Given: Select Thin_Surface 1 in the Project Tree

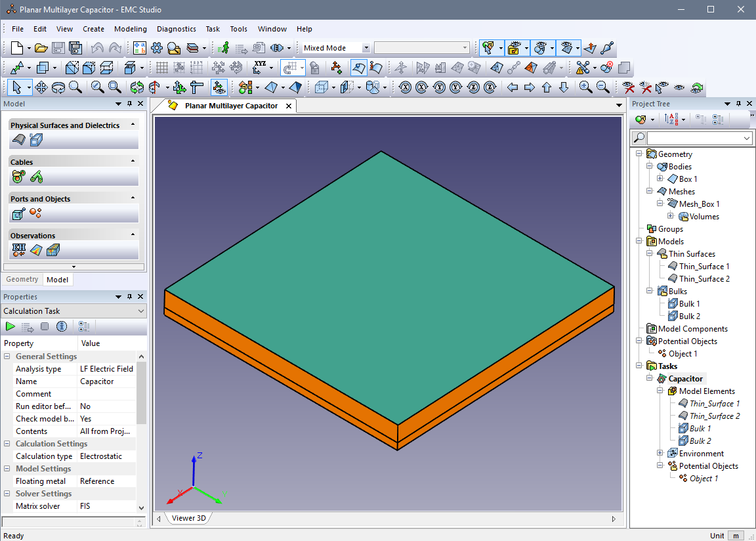Looking at the screenshot, I should coord(703,267).
